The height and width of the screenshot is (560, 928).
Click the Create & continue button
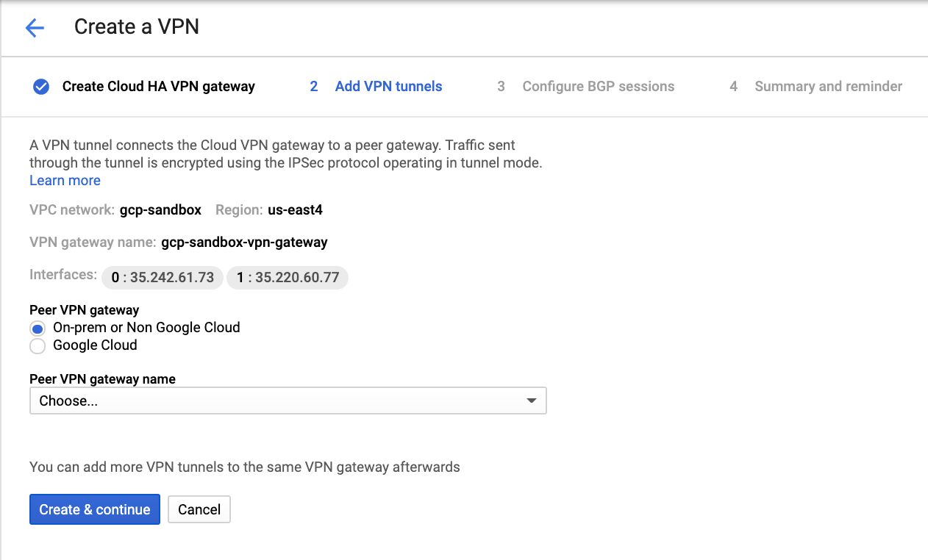pos(95,509)
